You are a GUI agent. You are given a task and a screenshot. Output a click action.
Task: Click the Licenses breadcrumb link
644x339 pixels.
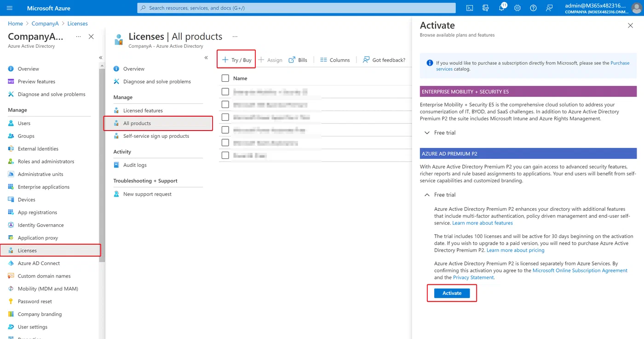click(77, 23)
